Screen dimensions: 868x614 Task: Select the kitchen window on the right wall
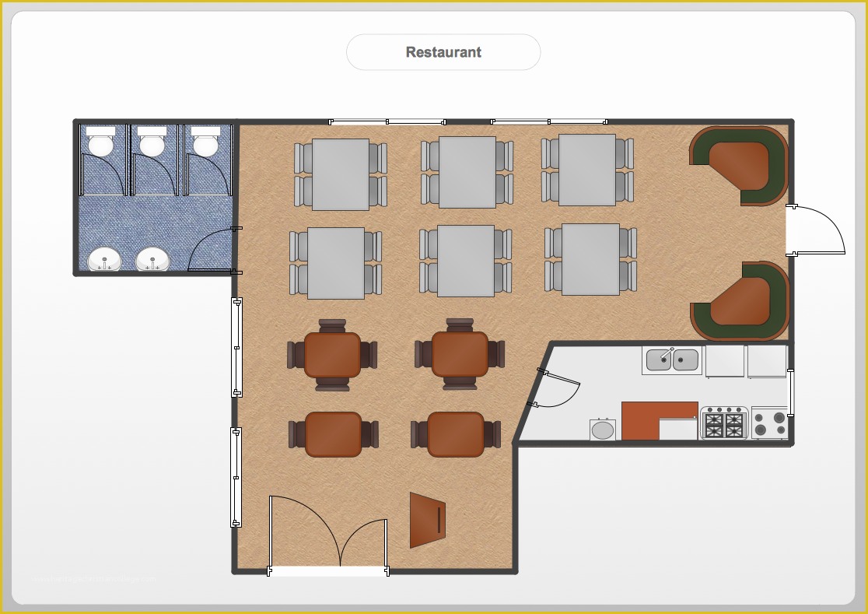pos(790,392)
